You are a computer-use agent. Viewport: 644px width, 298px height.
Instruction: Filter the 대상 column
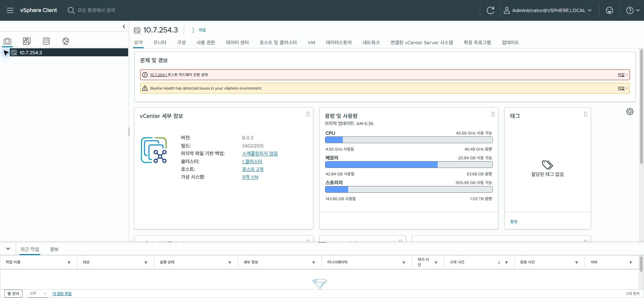click(146, 262)
